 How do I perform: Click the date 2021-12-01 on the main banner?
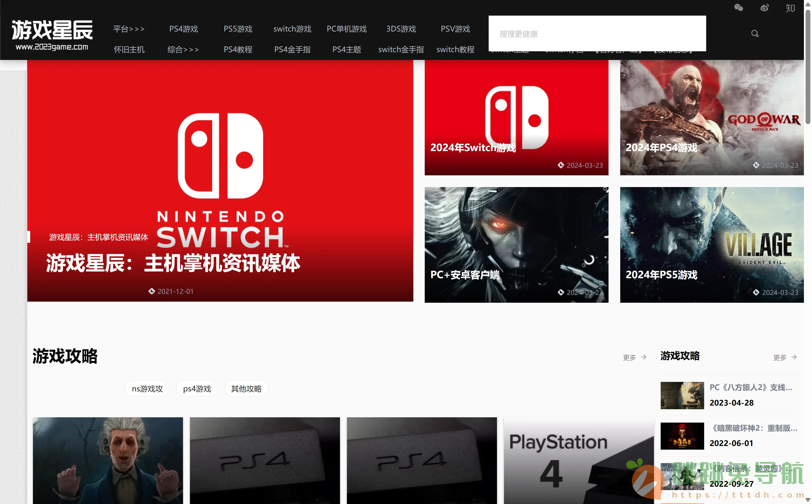click(175, 291)
